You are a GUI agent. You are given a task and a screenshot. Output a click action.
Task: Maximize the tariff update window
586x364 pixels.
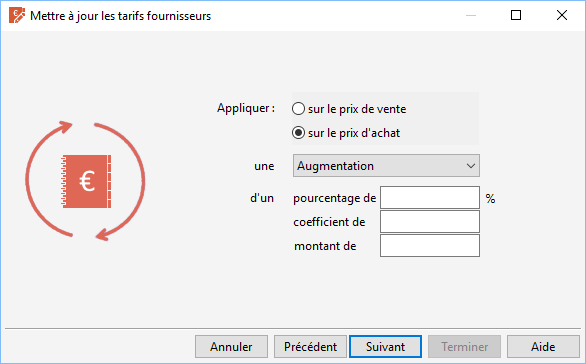coord(516,15)
